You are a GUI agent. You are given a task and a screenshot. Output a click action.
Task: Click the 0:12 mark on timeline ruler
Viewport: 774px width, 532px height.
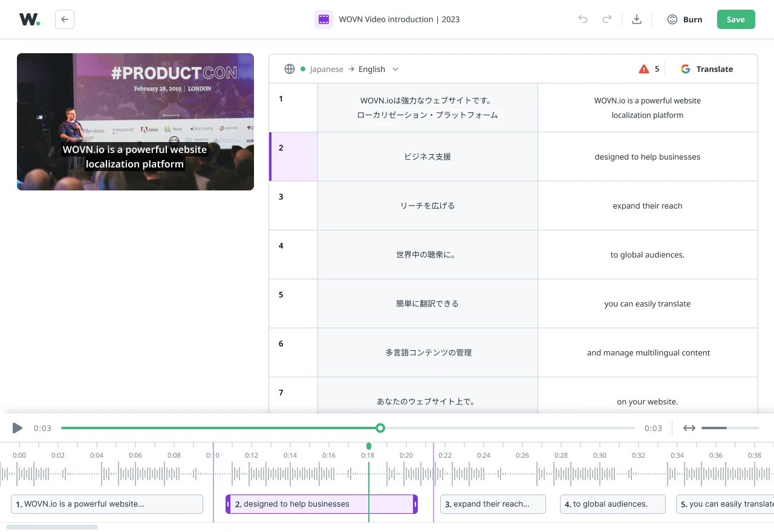[x=252, y=455]
